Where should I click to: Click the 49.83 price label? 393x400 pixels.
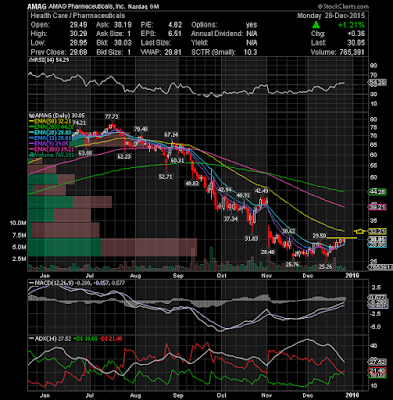coord(192,183)
